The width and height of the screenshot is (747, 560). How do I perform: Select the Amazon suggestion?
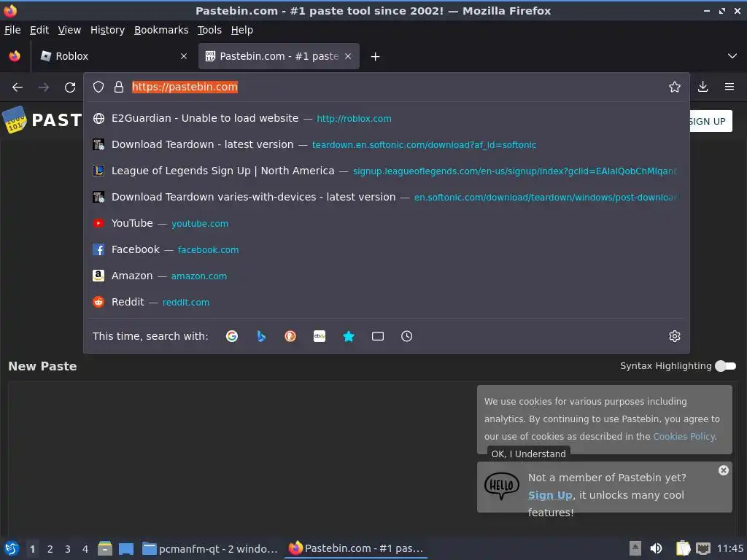click(x=387, y=276)
